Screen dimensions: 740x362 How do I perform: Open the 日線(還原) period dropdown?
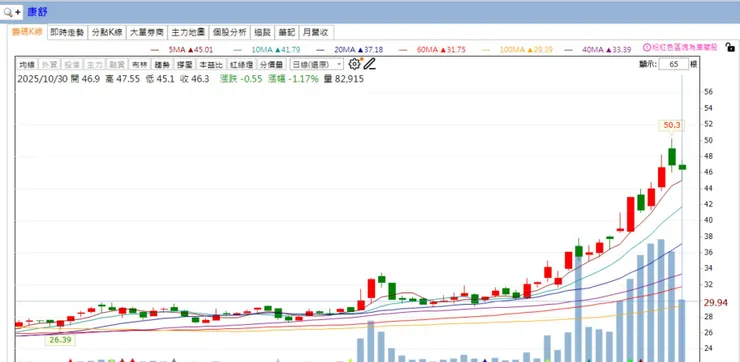(317, 65)
